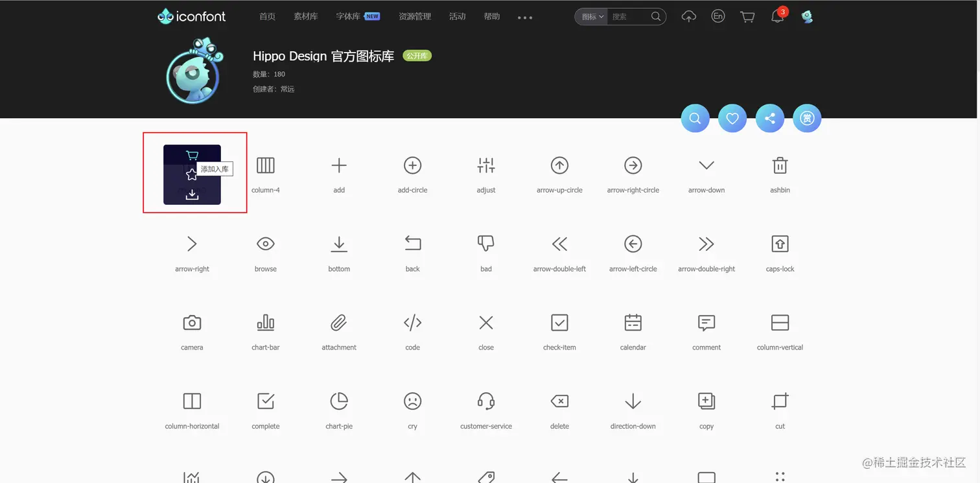Open the 字体库 menu item

coord(348,17)
